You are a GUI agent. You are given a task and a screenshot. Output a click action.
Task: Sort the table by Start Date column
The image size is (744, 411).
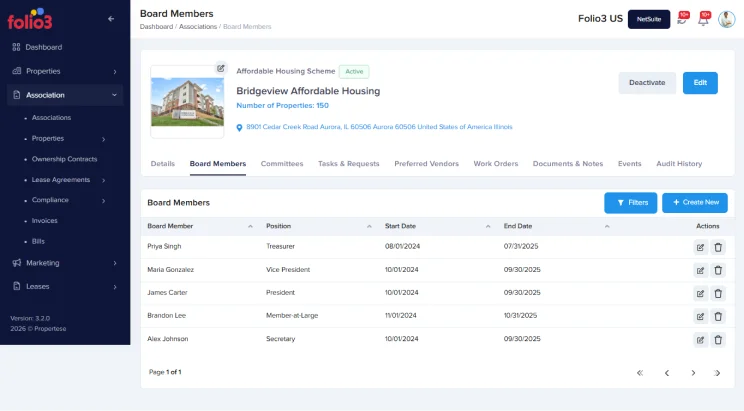coord(488,226)
